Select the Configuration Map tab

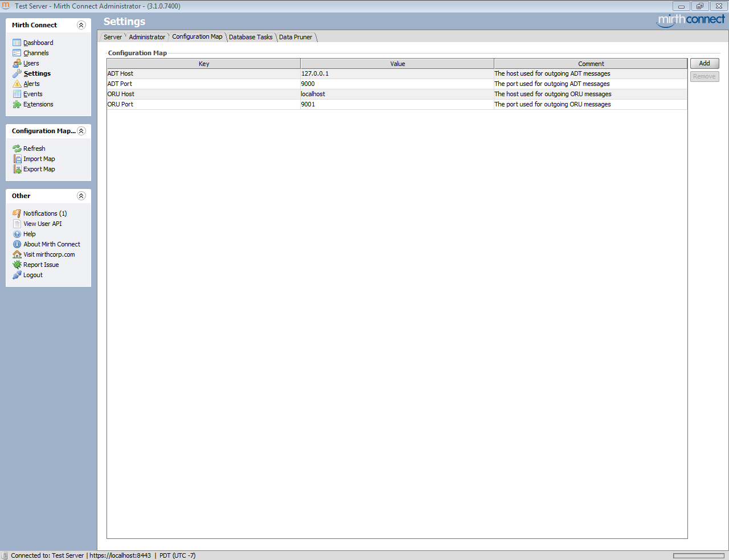[197, 36]
